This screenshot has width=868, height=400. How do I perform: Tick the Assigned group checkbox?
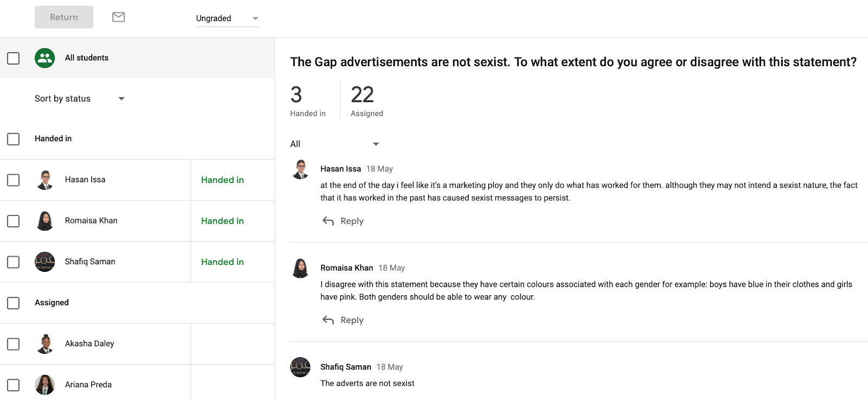tap(14, 303)
